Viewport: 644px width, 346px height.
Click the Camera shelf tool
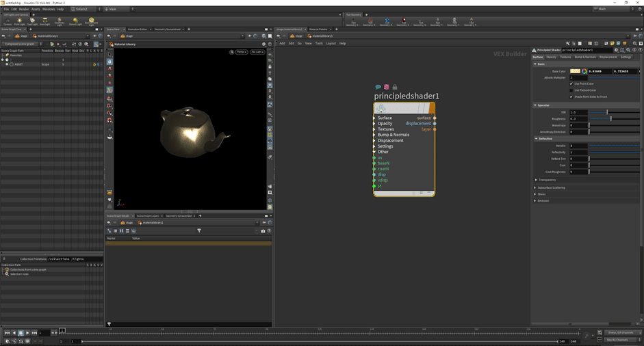(7, 21)
